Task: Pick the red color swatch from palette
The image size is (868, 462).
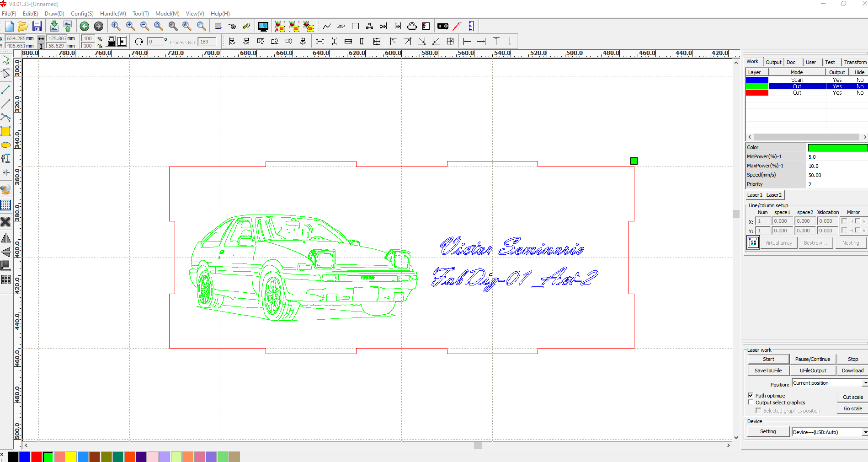Action: 36,457
